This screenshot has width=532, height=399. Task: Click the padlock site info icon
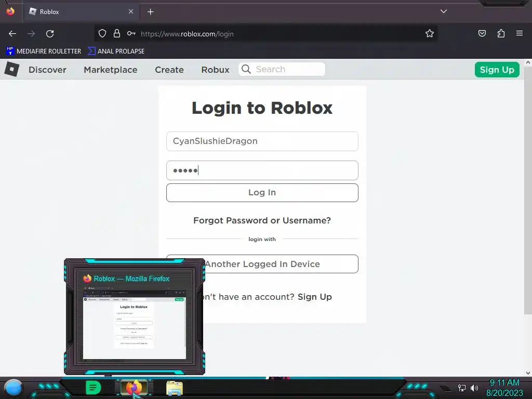click(117, 34)
